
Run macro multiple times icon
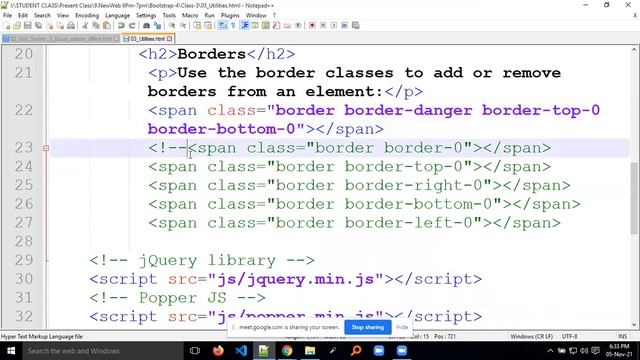(x=344, y=25)
